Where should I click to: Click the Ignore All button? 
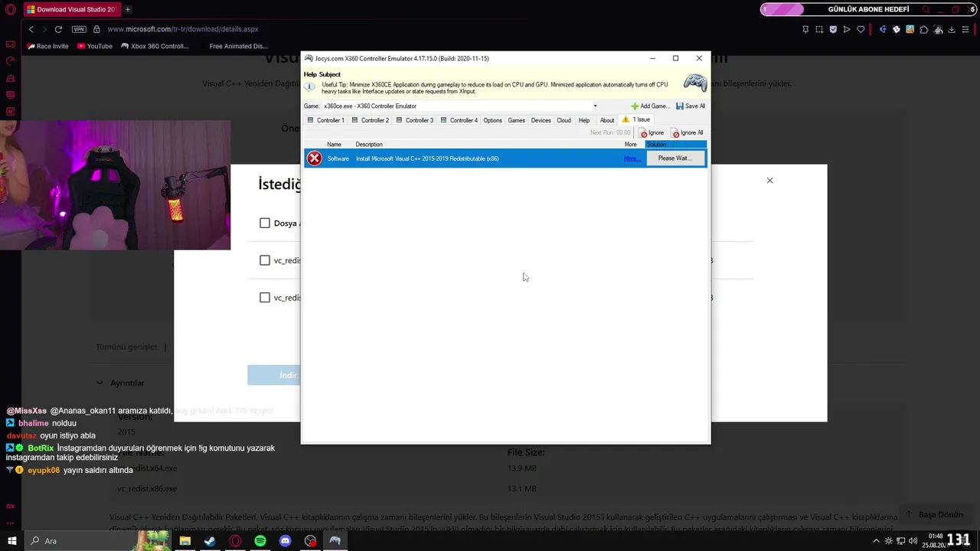click(688, 133)
